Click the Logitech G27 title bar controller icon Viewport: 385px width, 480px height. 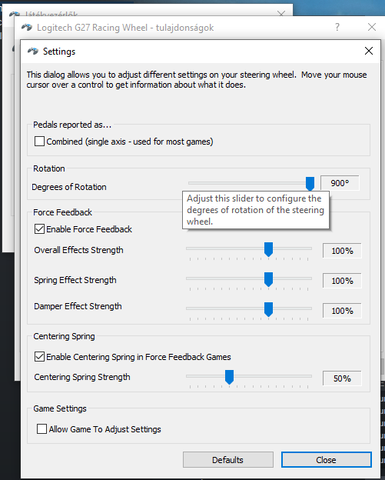(27, 27)
